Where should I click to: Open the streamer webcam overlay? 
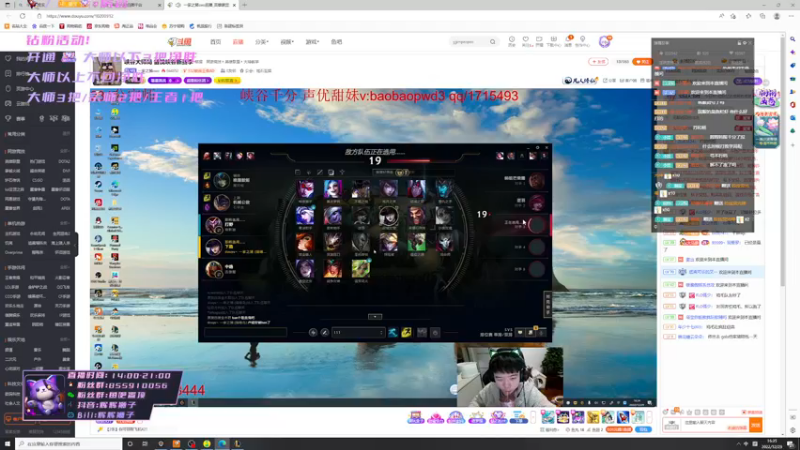509,378
